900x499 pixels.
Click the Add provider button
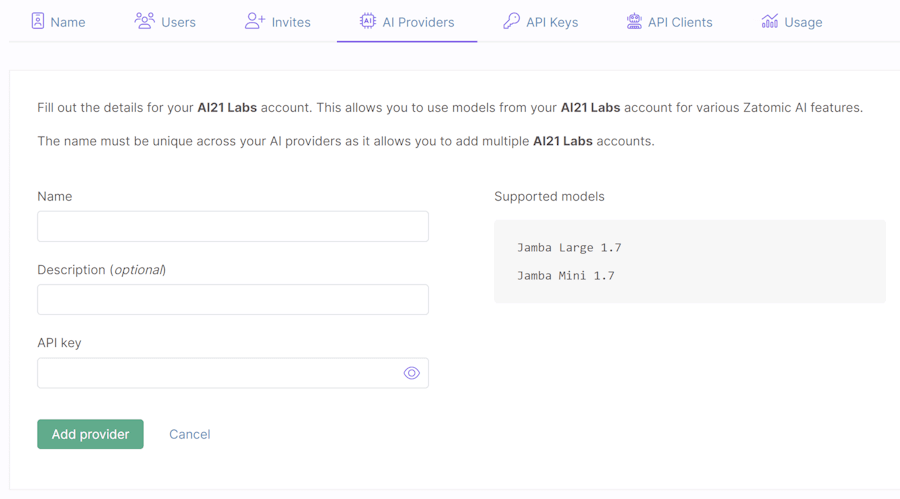(90, 434)
